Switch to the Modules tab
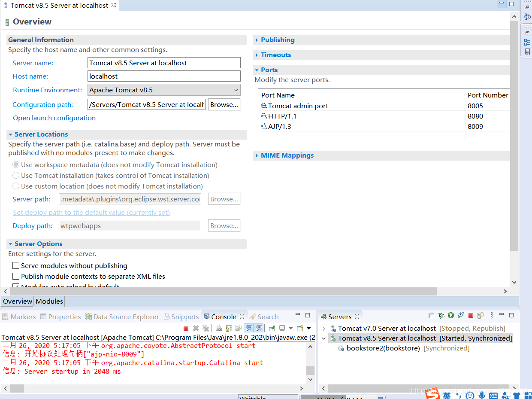Viewport: 532px width, 399px height. tap(49, 301)
